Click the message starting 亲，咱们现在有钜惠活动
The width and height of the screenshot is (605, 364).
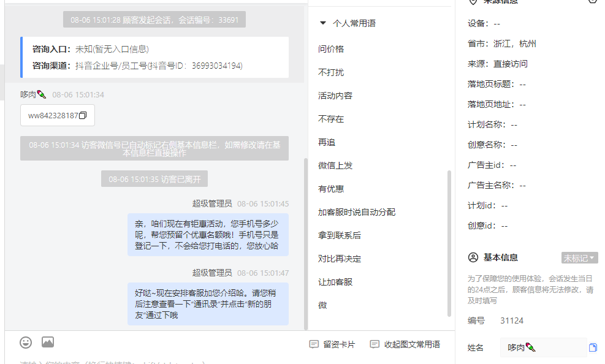click(208, 235)
